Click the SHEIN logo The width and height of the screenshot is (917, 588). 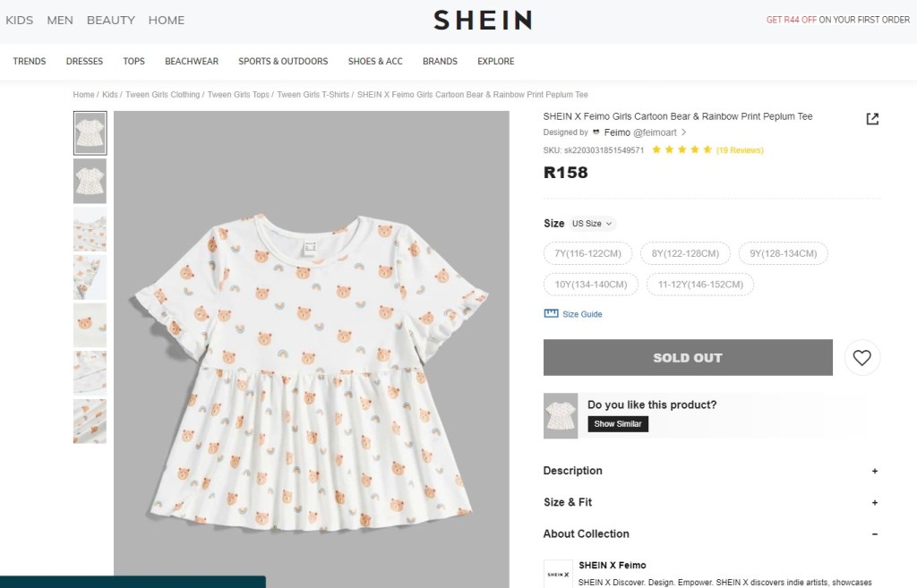point(483,20)
